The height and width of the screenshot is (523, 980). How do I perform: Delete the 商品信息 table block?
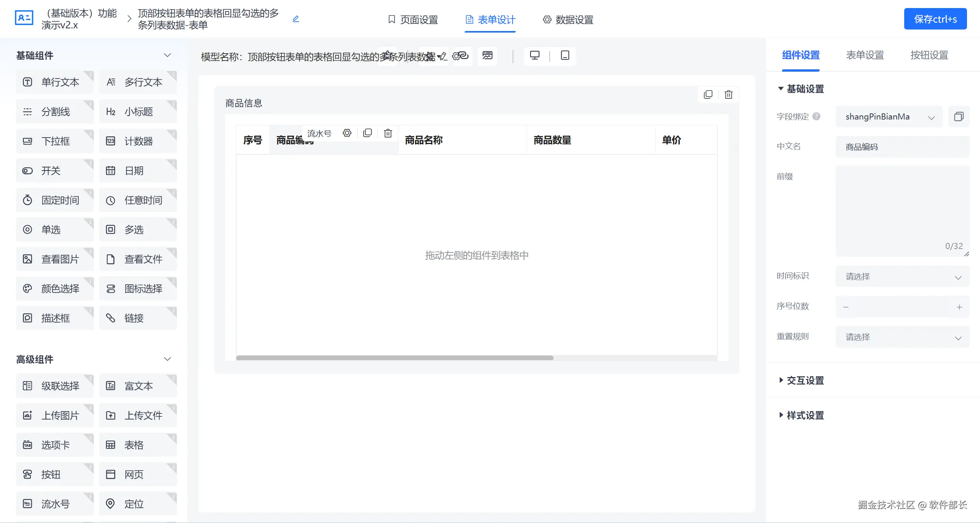[728, 95]
